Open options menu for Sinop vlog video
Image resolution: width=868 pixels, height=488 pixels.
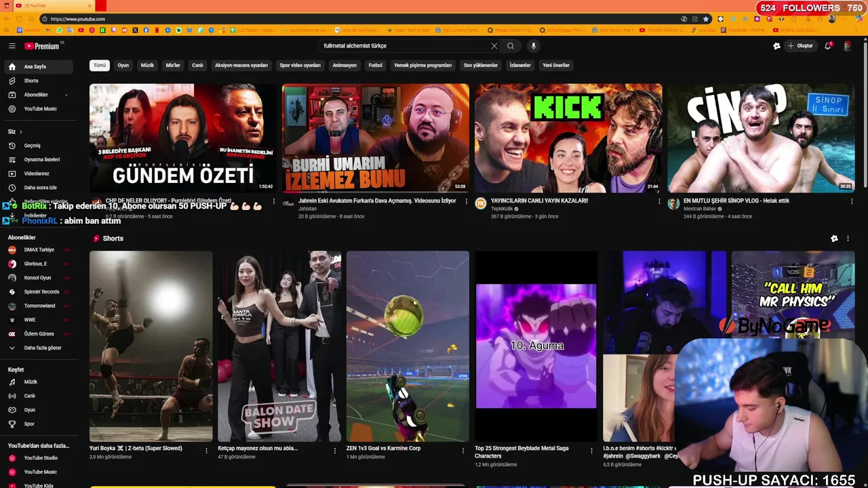click(x=852, y=201)
